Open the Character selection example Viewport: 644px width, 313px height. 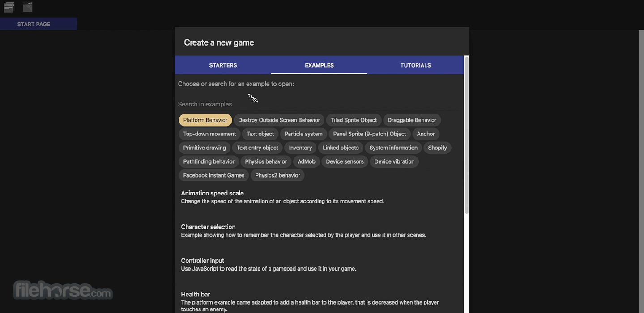[319, 231]
